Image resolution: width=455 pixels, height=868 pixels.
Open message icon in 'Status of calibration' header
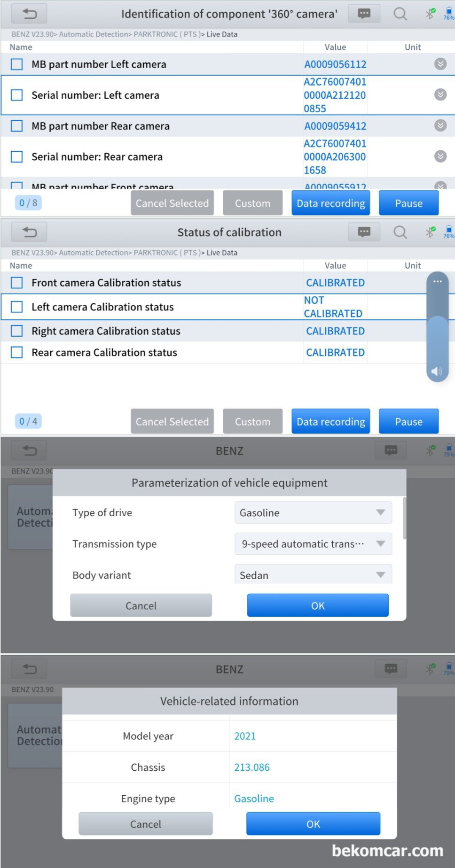364,232
